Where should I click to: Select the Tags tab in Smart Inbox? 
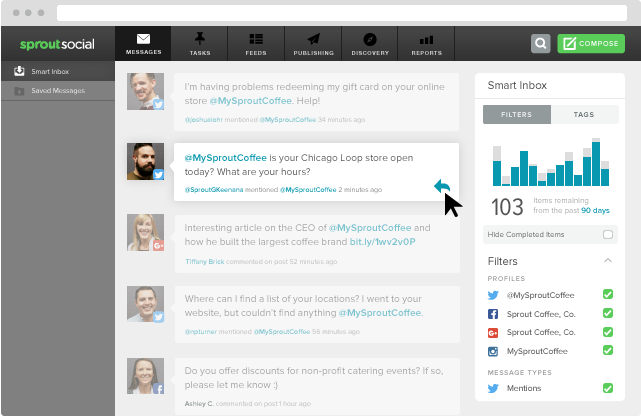(584, 114)
